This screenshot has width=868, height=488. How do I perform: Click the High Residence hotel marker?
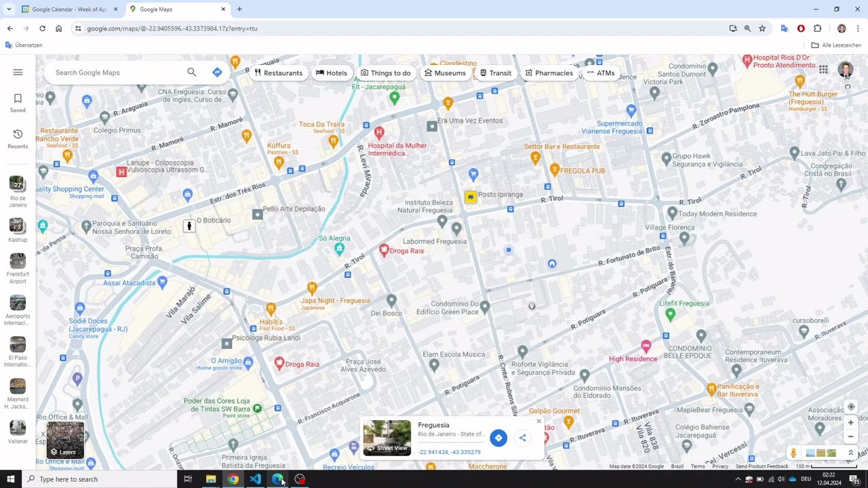coord(646,346)
